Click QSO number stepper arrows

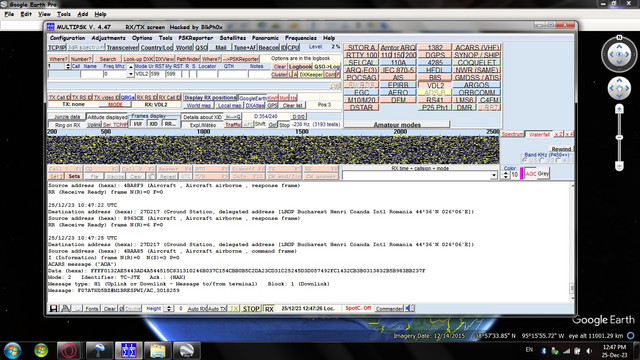click(68, 66)
